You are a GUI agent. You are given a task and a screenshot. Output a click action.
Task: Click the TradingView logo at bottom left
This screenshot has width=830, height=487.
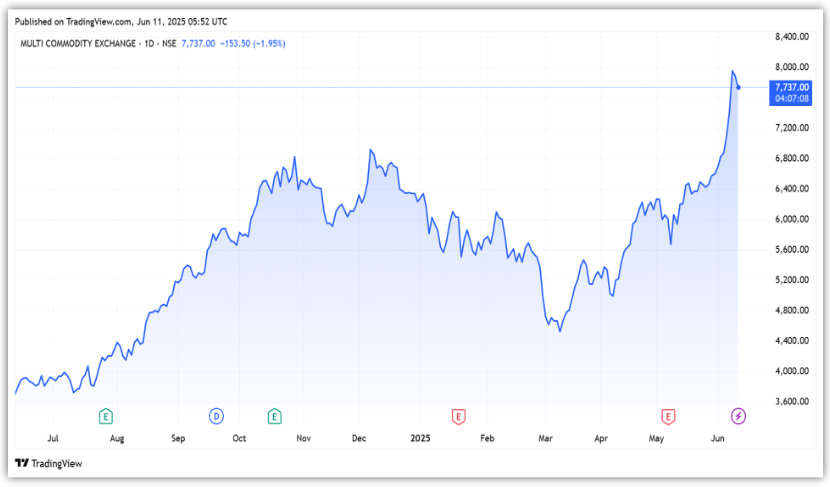(48, 463)
